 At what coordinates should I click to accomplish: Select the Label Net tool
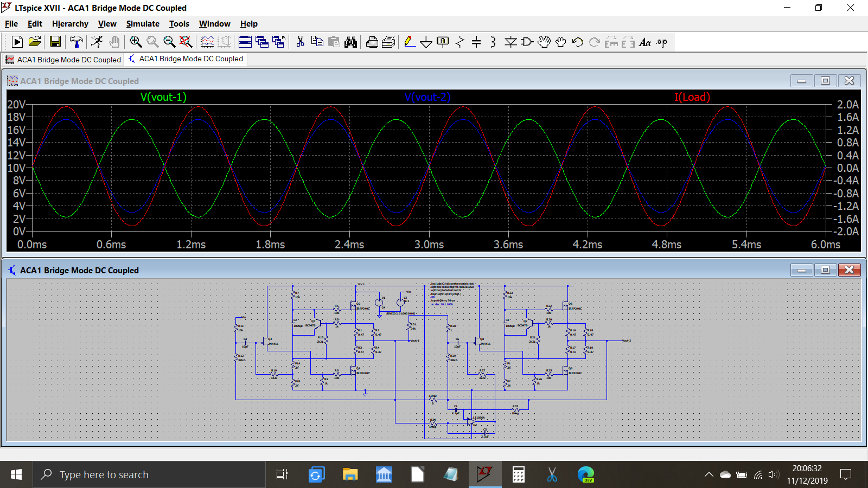pyautogui.click(x=443, y=42)
